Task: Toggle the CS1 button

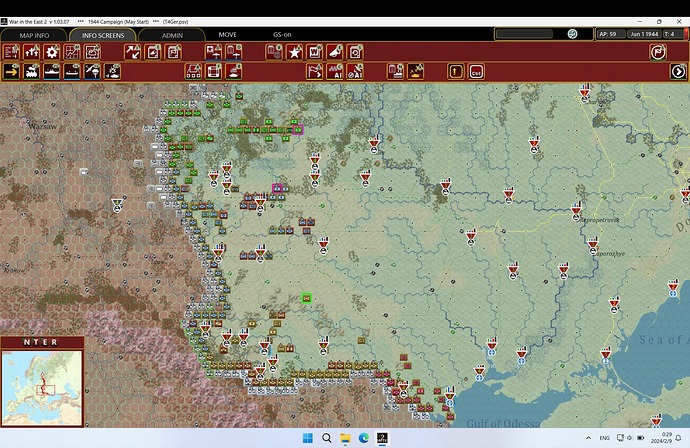Action: 476,71
